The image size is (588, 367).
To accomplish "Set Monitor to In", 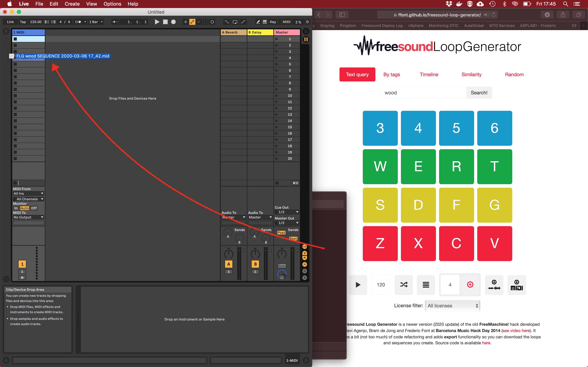I will point(16,208).
